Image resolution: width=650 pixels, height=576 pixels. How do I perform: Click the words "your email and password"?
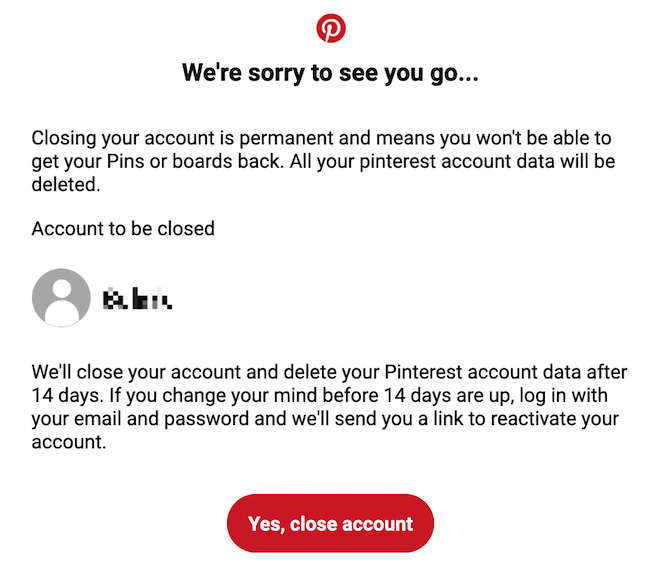click(141, 418)
